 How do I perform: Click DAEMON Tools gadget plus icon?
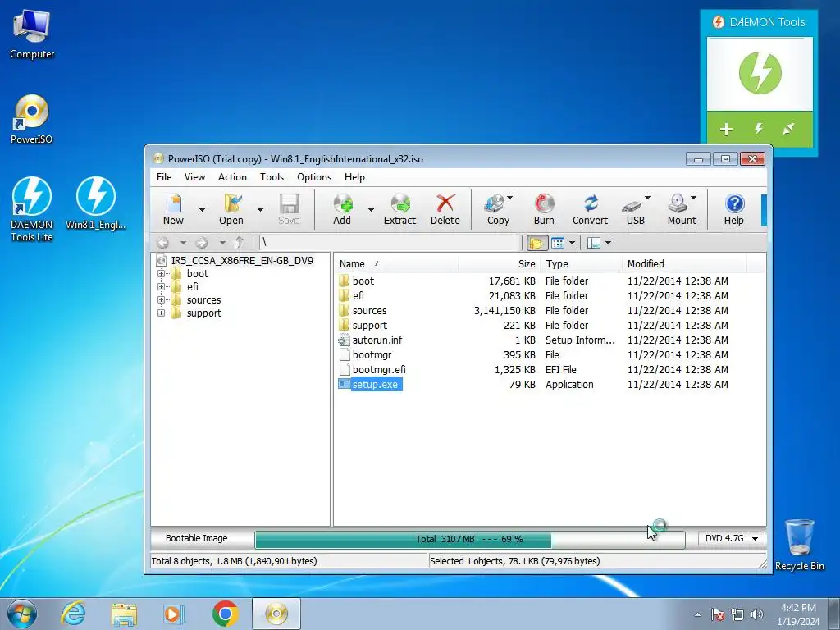tap(726, 129)
